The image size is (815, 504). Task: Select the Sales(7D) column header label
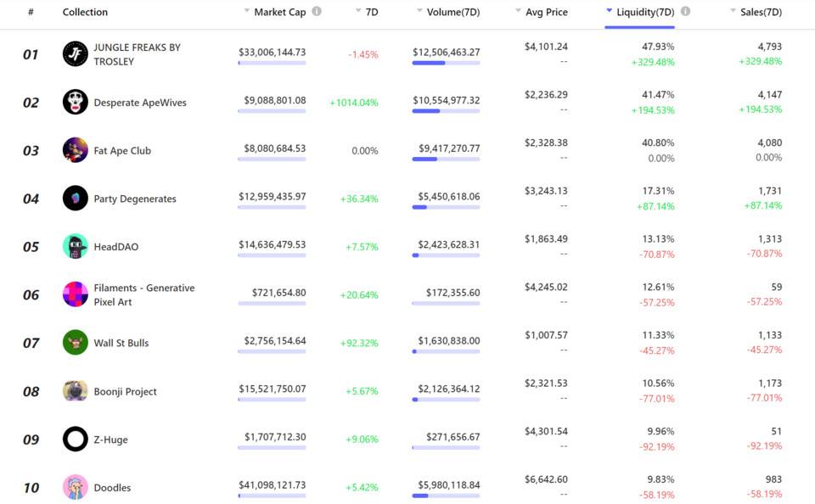click(761, 12)
